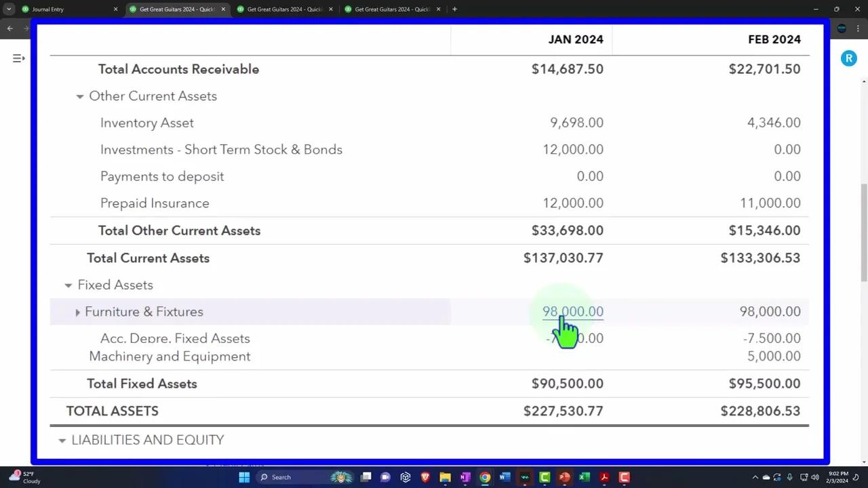
Task: Click the microphone icon in system tray
Action: point(790,477)
